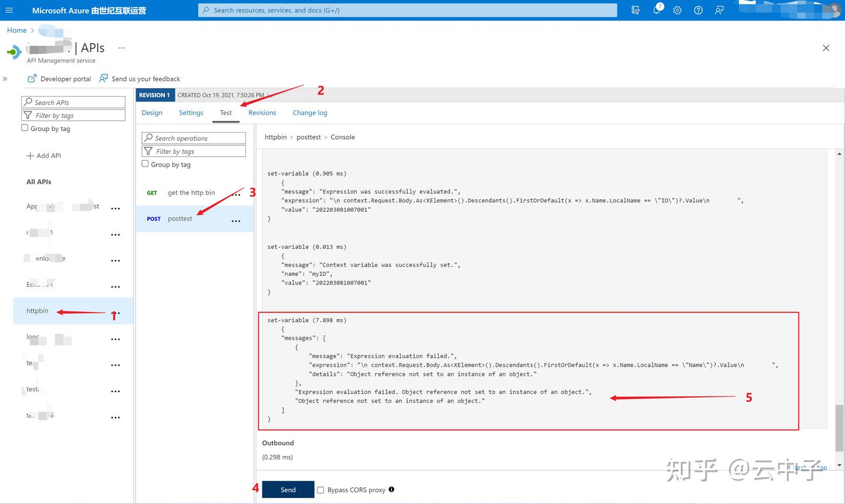Image resolution: width=845 pixels, height=504 pixels.
Task: Close the APIs blade with X
Action: [826, 48]
